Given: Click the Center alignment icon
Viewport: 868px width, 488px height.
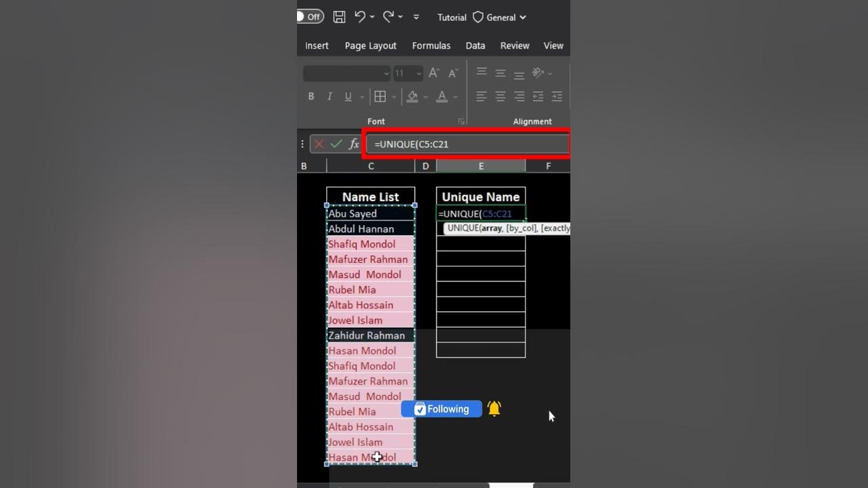Looking at the screenshot, I should (x=500, y=97).
